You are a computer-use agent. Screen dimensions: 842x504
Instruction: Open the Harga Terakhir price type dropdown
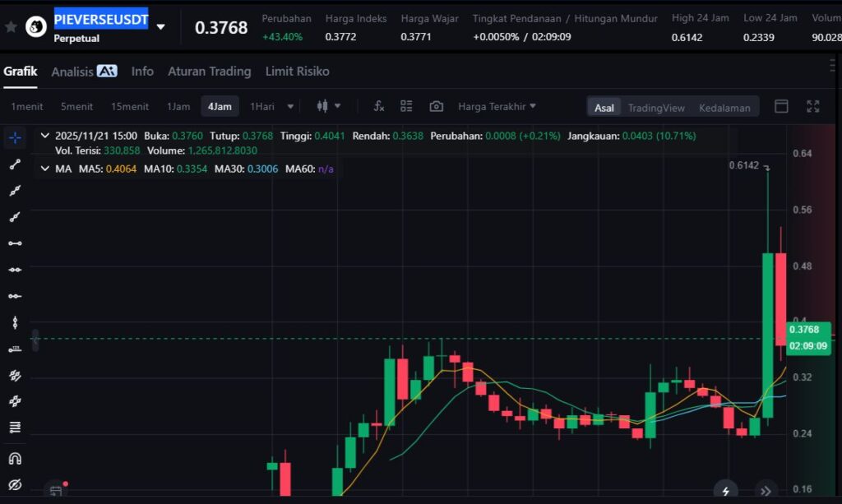[x=497, y=106]
